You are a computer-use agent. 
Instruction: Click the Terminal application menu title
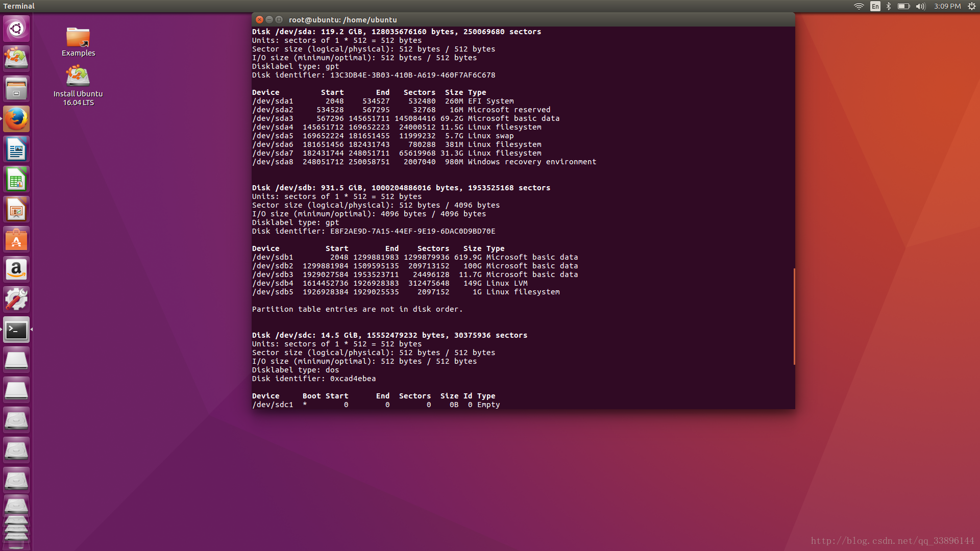tap(19, 6)
